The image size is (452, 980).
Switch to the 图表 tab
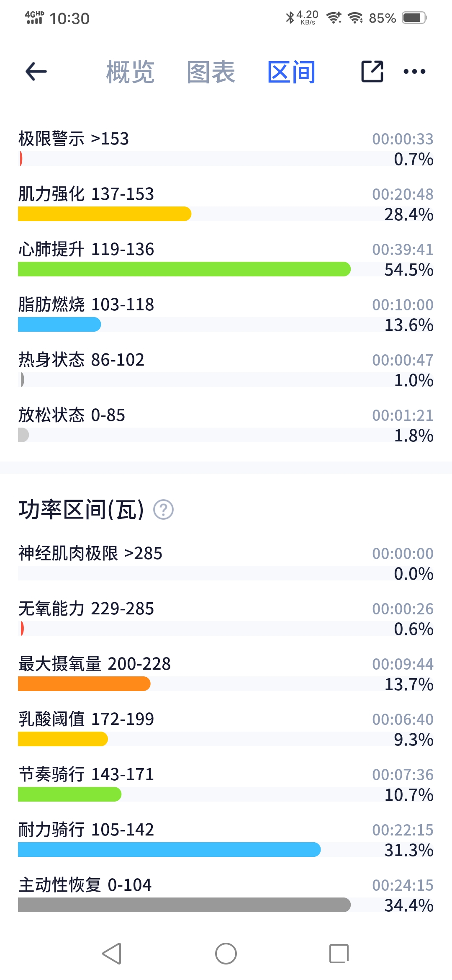pyautogui.click(x=211, y=72)
